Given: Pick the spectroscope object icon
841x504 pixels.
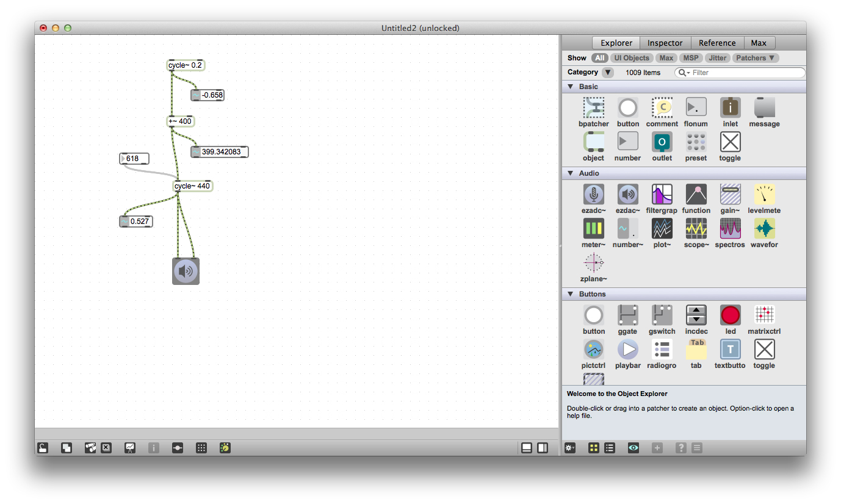Looking at the screenshot, I should click(730, 229).
